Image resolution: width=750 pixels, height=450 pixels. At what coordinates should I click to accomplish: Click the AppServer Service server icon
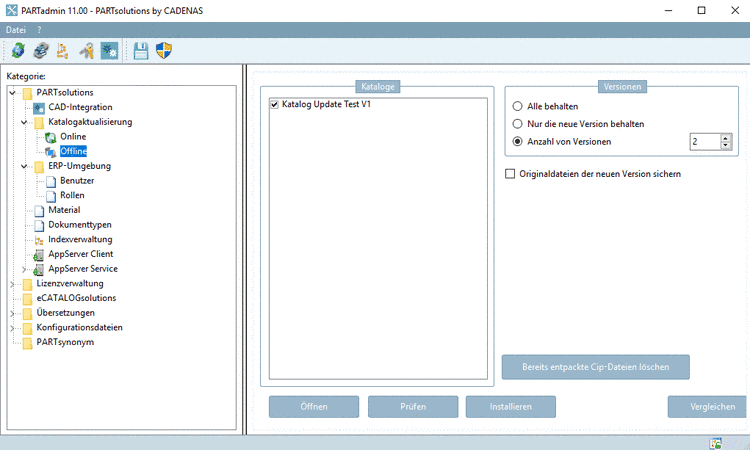[39, 270]
